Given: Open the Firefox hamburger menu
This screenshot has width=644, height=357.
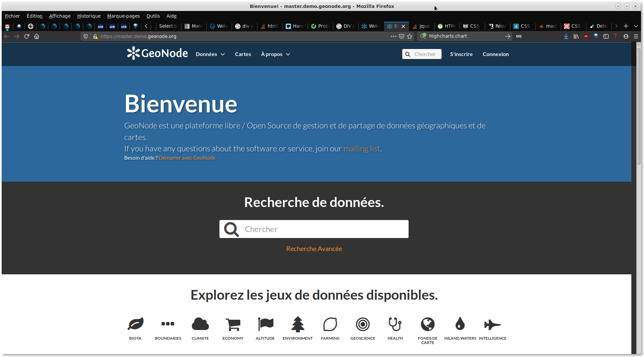Looking at the screenshot, I should tap(636, 36).
